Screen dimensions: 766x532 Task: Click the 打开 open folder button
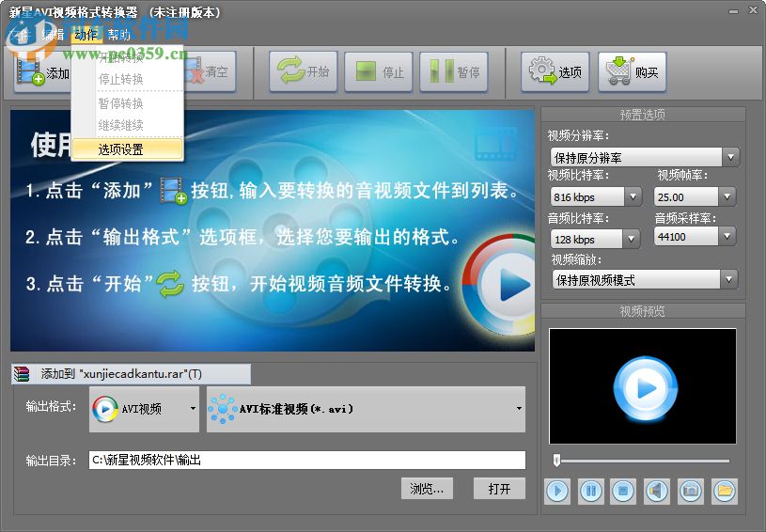tap(499, 489)
